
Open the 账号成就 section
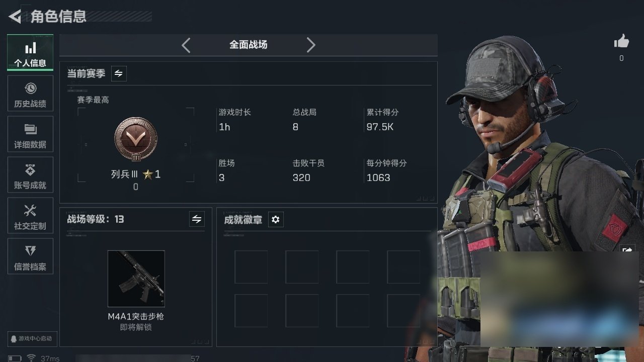pyautogui.click(x=30, y=175)
